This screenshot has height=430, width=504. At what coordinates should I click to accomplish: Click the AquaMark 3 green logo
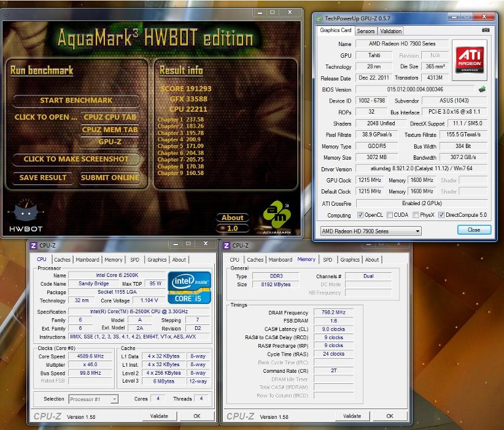277,216
